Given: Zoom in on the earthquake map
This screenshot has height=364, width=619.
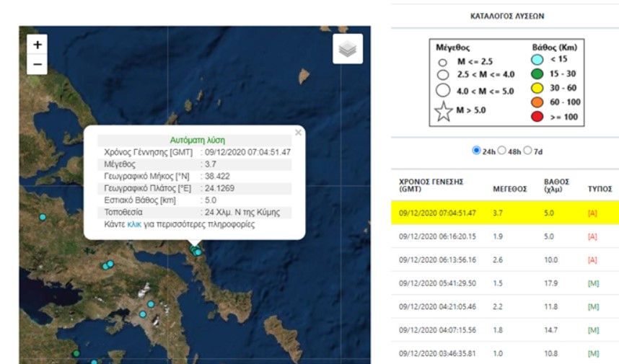Looking at the screenshot, I should (38, 45).
